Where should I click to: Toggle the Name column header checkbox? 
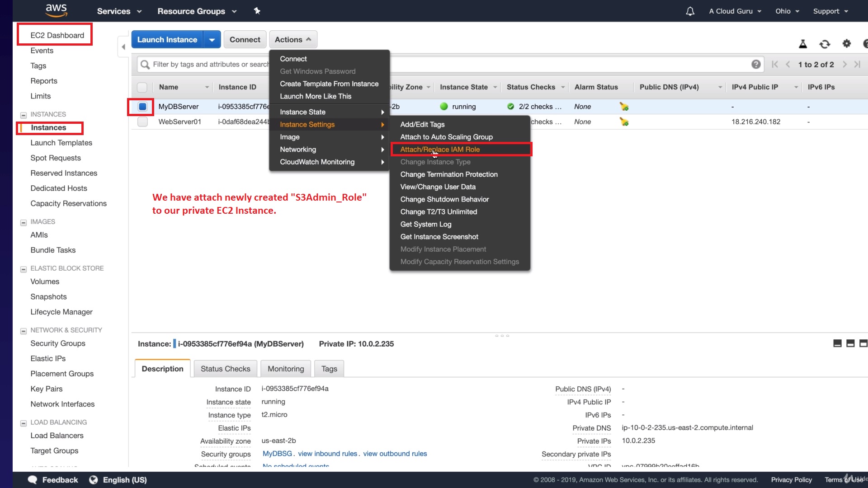coord(142,88)
